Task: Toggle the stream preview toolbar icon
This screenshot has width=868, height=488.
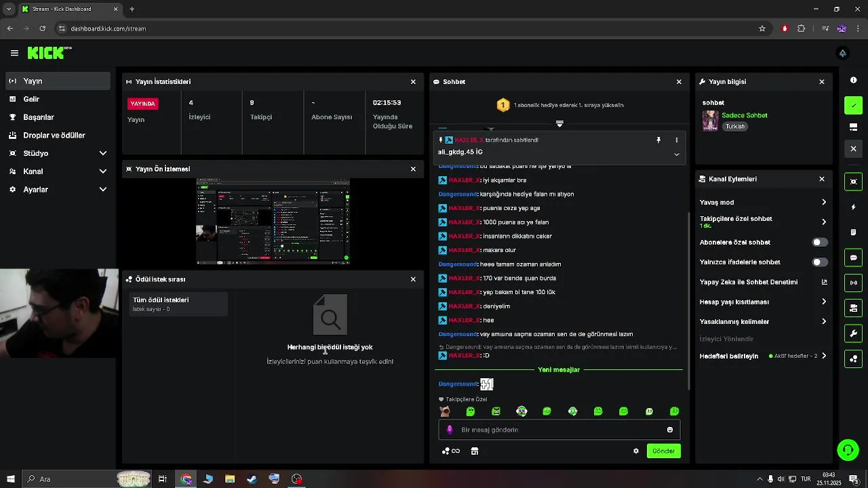Action: click(853, 181)
